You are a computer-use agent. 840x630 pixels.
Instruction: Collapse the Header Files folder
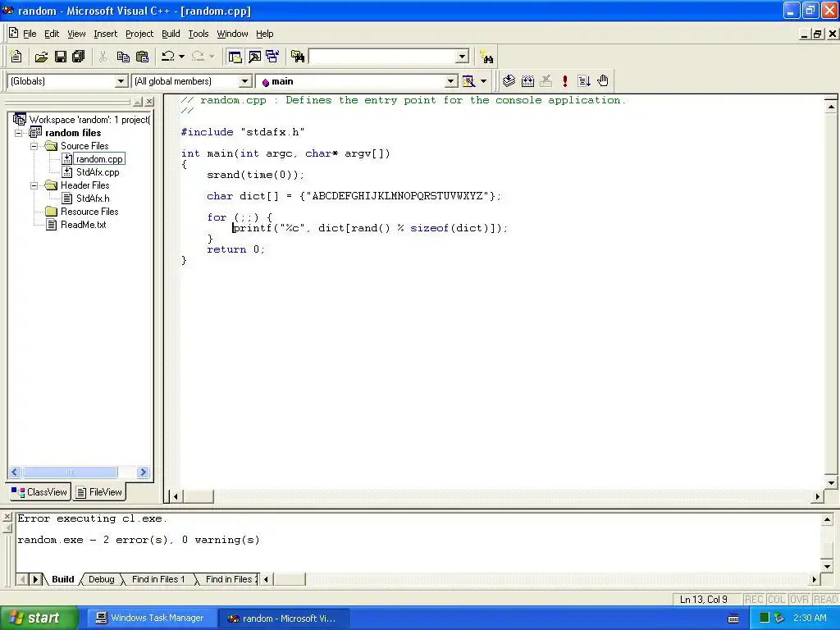[34, 185]
